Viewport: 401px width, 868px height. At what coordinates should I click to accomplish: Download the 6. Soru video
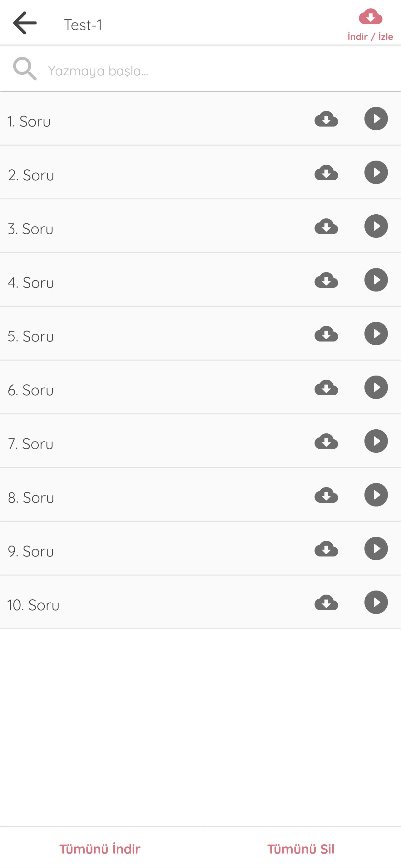[326, 387]
